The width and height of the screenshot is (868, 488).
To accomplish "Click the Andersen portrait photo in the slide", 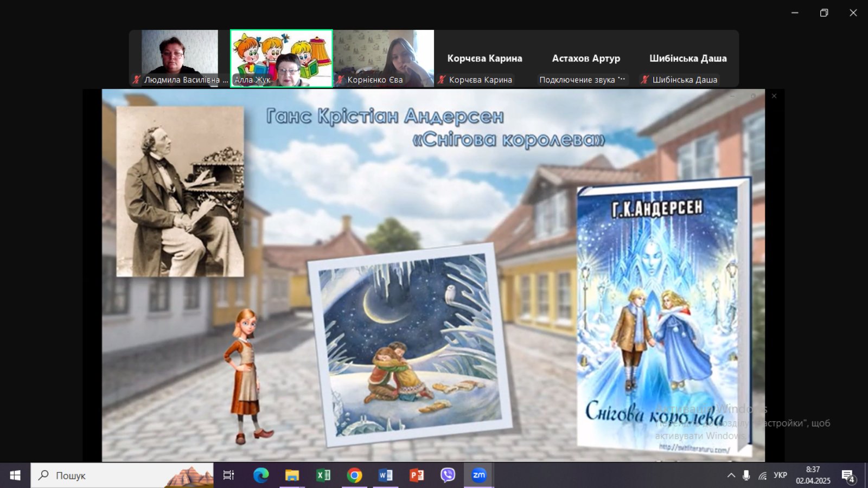I will tap(180, 191).
